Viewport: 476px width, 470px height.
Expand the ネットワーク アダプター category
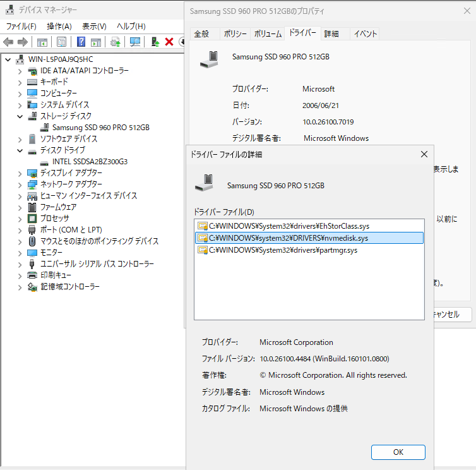coord(21,184)
